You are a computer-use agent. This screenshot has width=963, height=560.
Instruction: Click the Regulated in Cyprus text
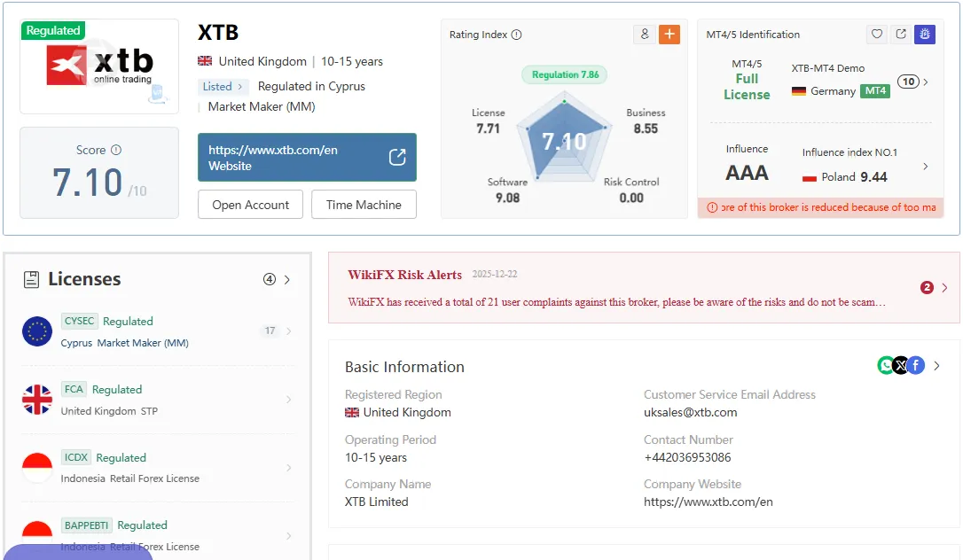tap(311, 87)
